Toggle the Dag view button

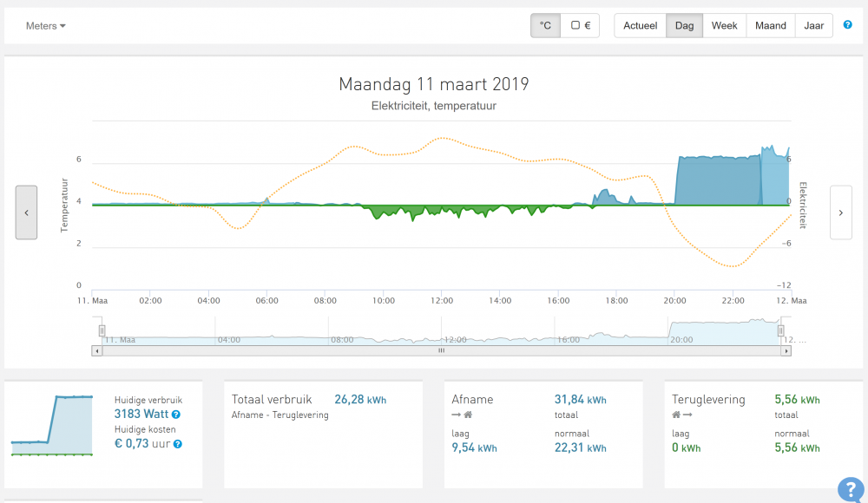pyautogui.click(x=684, y=26)
